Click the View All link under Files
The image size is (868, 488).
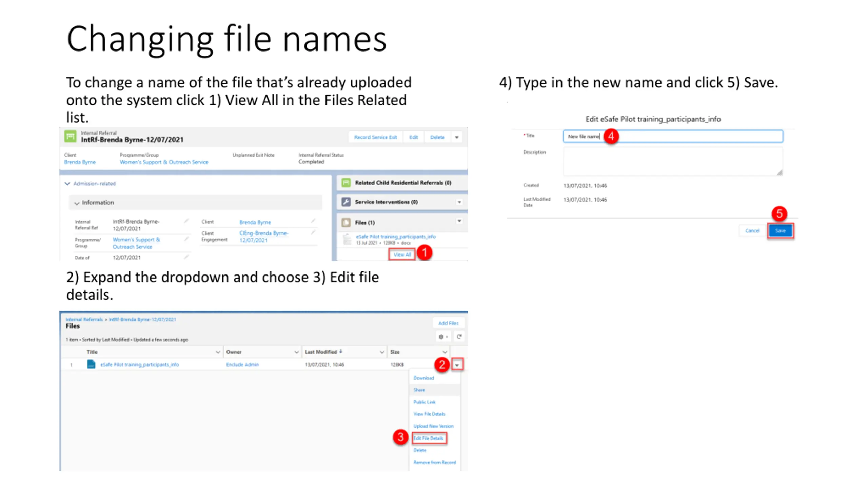[402, 255]
